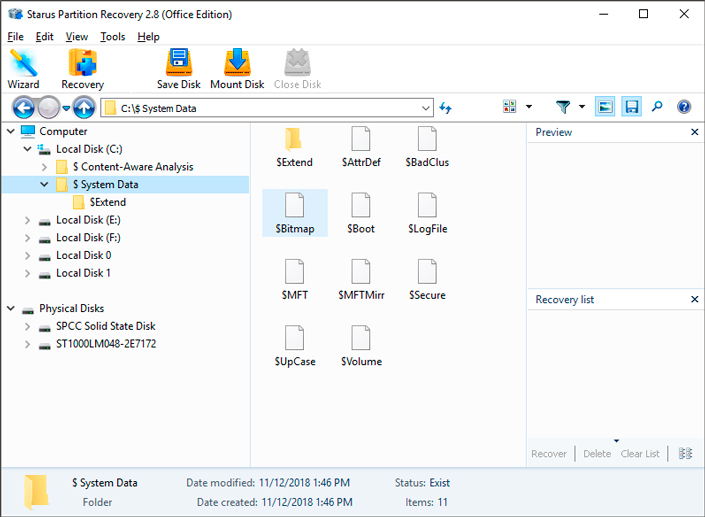This screenshot has width=705, height=517.
Task: Expand recovery list toolbar overflow arrow
Action: [x=616, y=441]
